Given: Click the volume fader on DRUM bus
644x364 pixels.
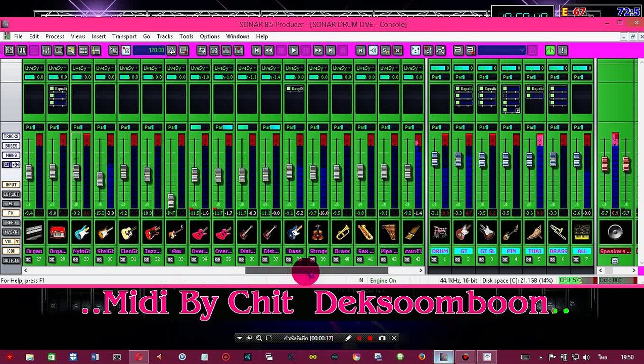Looking at the screenshot, I should 435,159.
